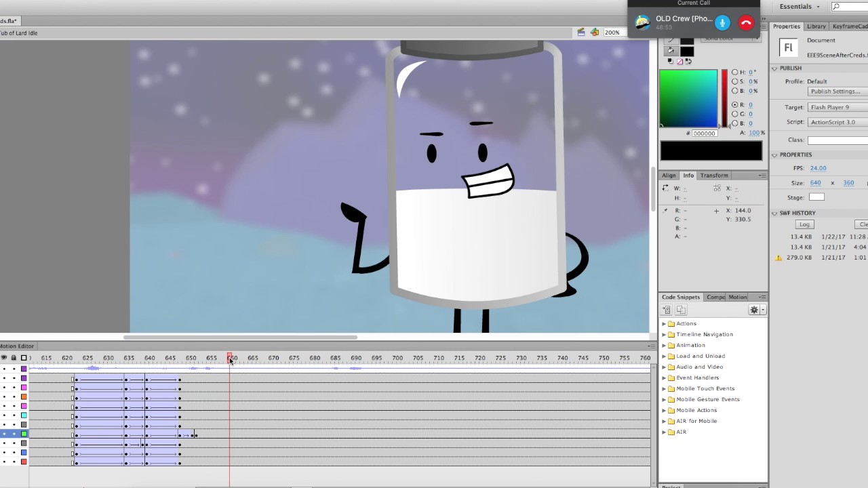Viewport: 868px width, 488px height.
Task: Click the OLD Crew call avatar
Action: [x=642, y=22]
